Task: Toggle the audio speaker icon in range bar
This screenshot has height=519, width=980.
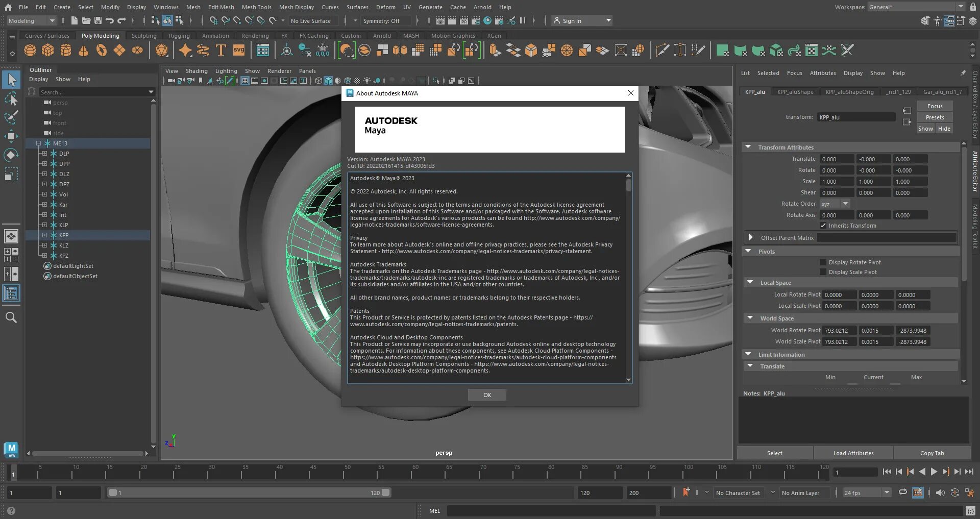Action: point(940,492)
